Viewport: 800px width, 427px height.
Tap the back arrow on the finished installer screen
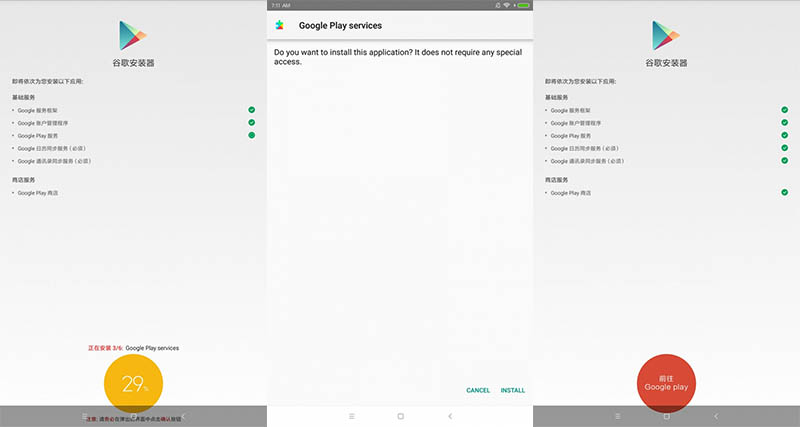coord(716,416)
